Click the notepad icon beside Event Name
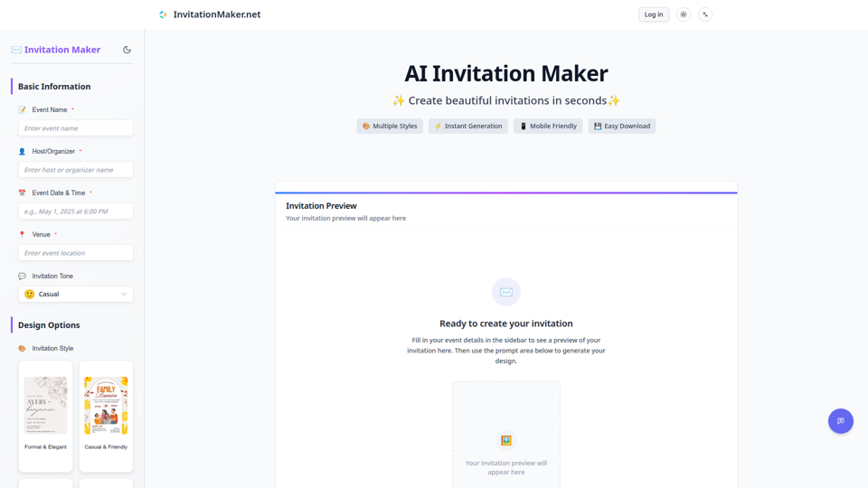 pos(22,110)
